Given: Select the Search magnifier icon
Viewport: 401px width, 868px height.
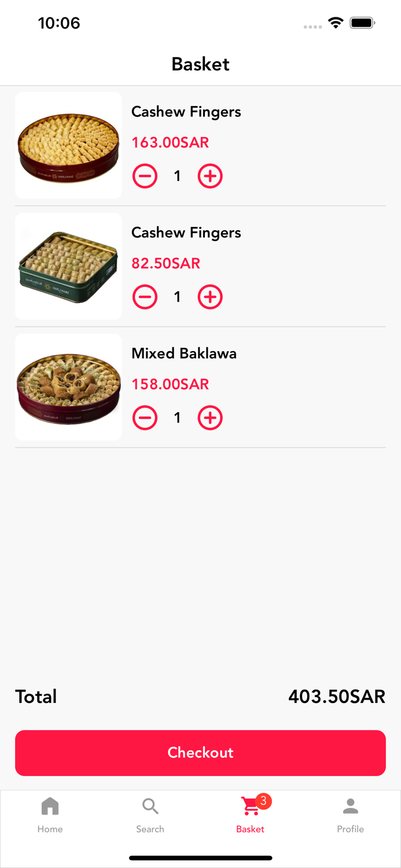Looking at the screenshot, I should point(150,805).
